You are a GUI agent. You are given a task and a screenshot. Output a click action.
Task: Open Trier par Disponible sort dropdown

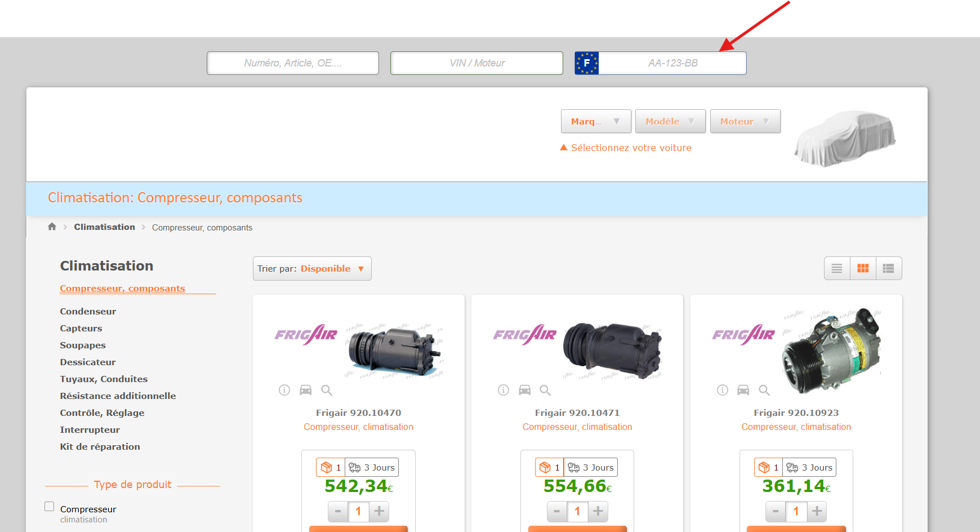312,269
